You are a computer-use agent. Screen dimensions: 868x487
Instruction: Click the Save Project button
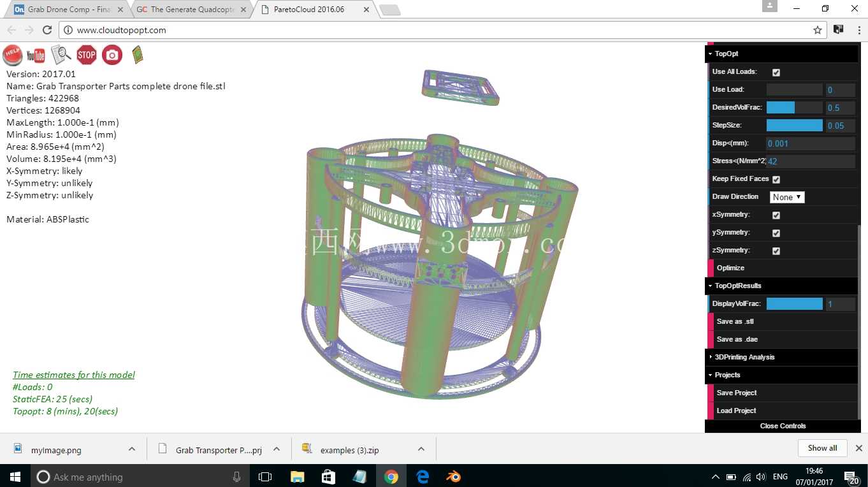(x=783, y=393)
